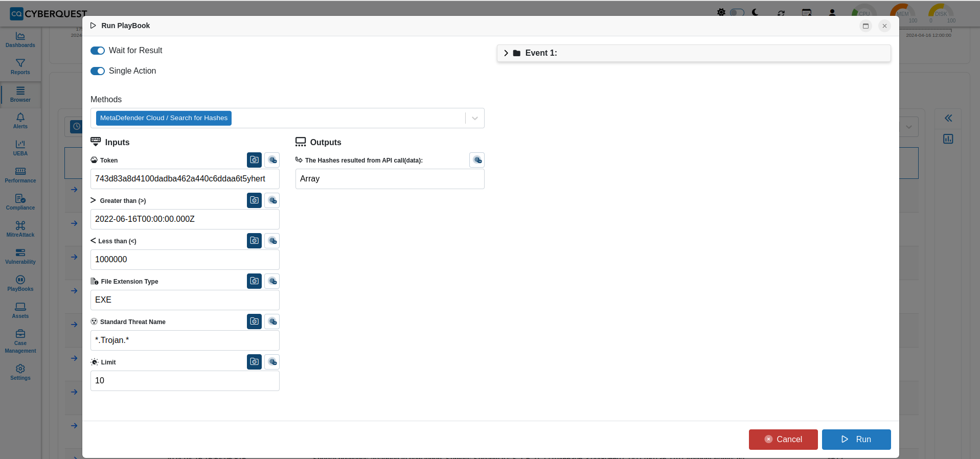Image resolution: width=980 pixels, height=459 pixels.
Task: Click the Array output field
Action: tap(390, 179)
